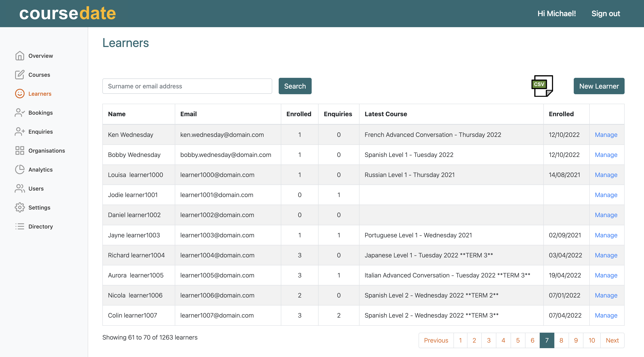Click the New Learner button
This screenshot has width=644, height=357.
pos(599,86)
